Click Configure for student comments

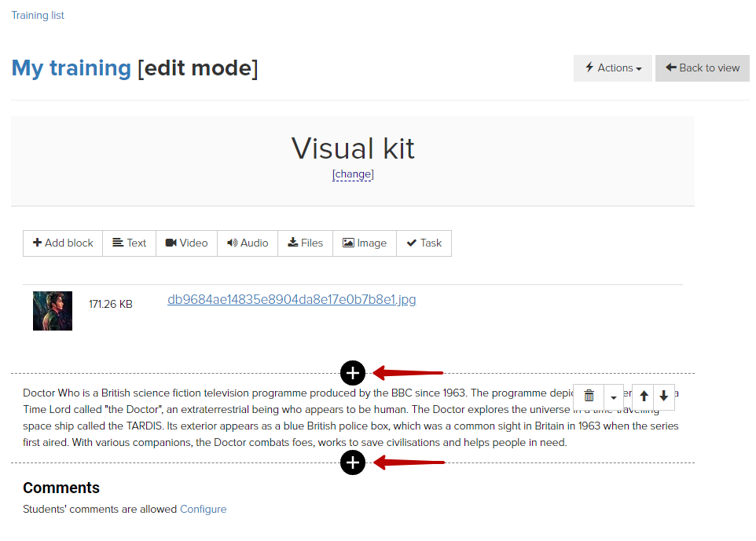(203, 510)
